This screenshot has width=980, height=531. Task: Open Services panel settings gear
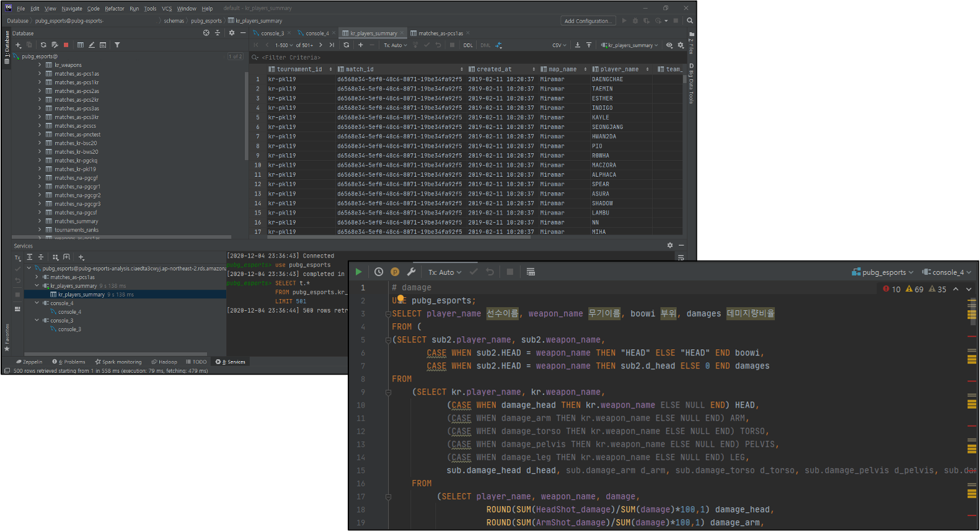point(670,245)
